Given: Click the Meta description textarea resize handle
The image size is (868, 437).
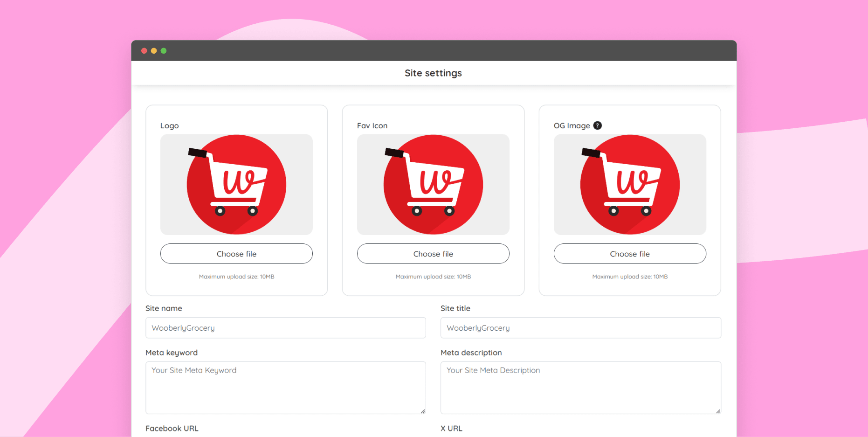Looking at the screenshot, I should click(x=718, y=411).
